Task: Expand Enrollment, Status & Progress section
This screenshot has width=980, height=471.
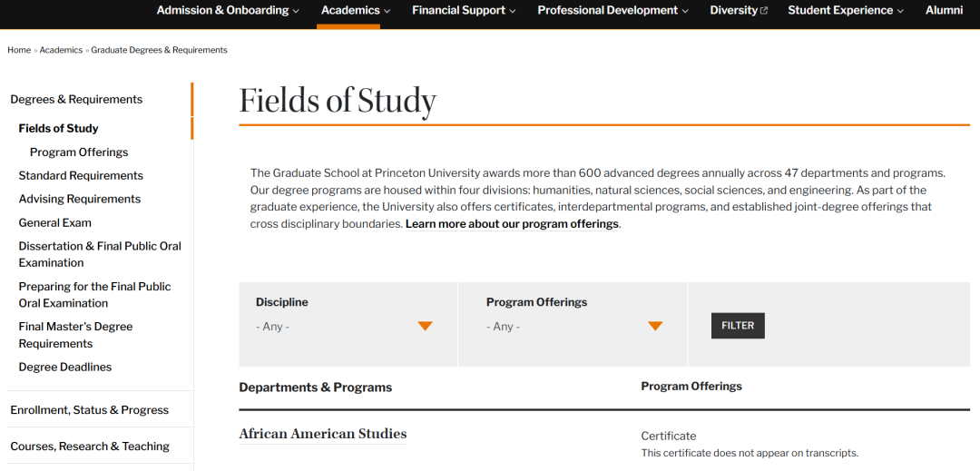Action: [89, 410]
